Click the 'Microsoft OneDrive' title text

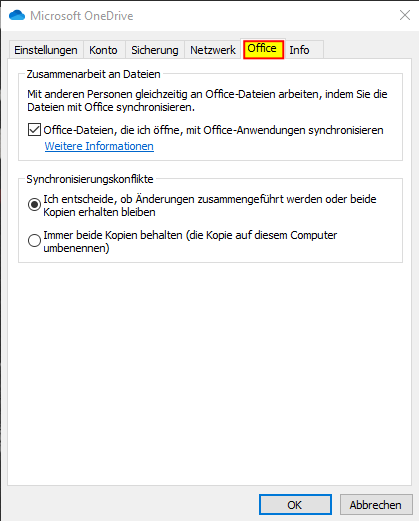tap(82, 16)
